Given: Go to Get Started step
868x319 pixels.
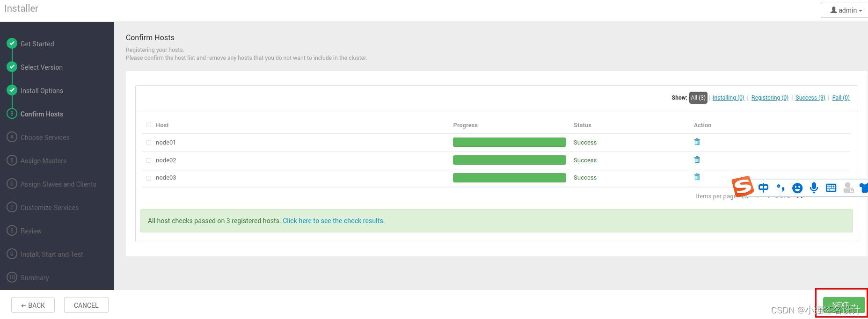Looking at the screenshot, I should point(37,44).
